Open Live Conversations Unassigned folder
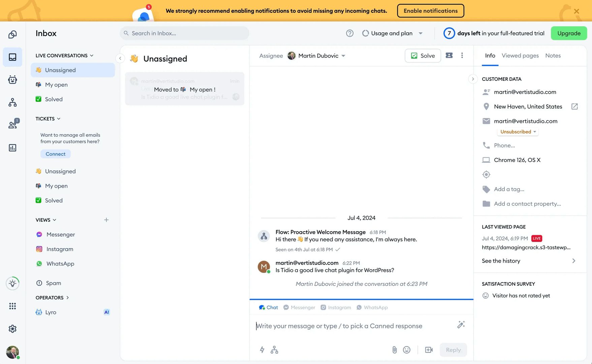 click(73, 70)
